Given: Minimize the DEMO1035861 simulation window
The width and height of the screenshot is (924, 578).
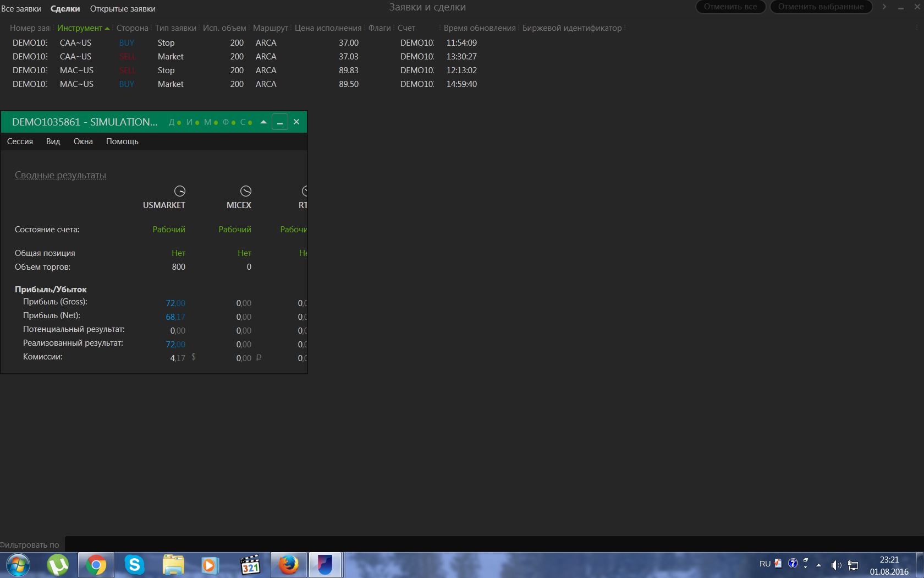Looking at the screenshot, I should [280, 122].
